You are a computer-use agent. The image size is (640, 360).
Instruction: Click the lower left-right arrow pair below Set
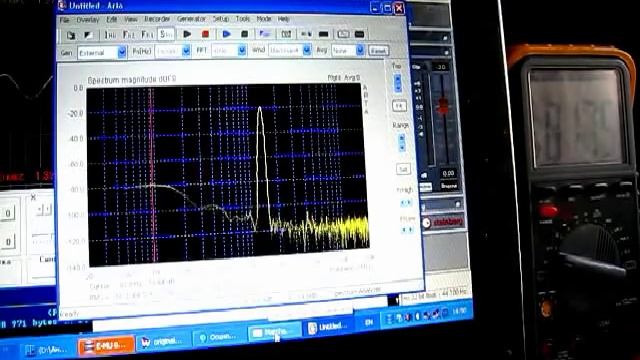point(407,230)
